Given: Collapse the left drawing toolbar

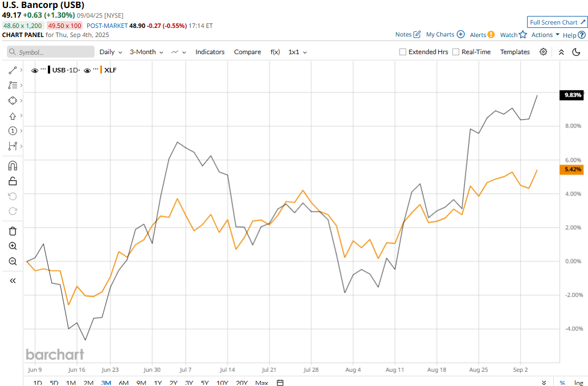Looking at the screenshot, I should pos(13,281).
